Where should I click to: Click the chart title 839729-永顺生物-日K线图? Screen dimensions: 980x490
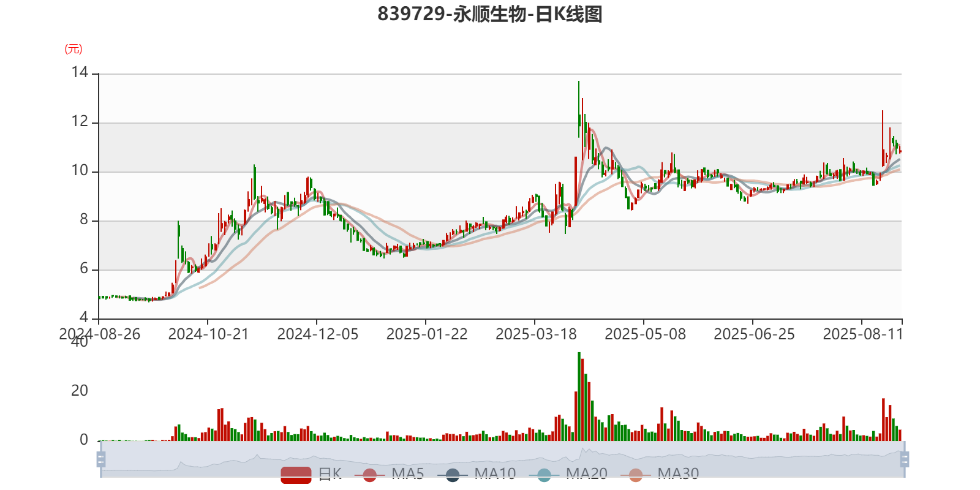[490, 14]
